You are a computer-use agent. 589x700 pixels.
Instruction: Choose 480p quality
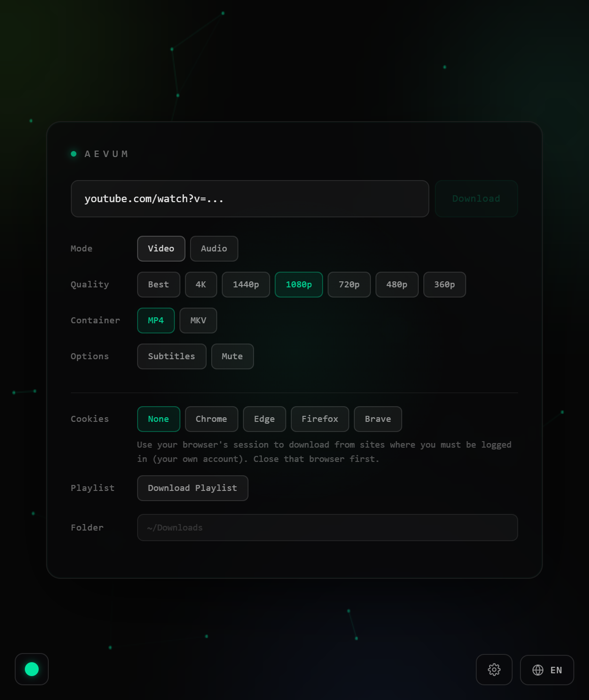pos(397,285)
